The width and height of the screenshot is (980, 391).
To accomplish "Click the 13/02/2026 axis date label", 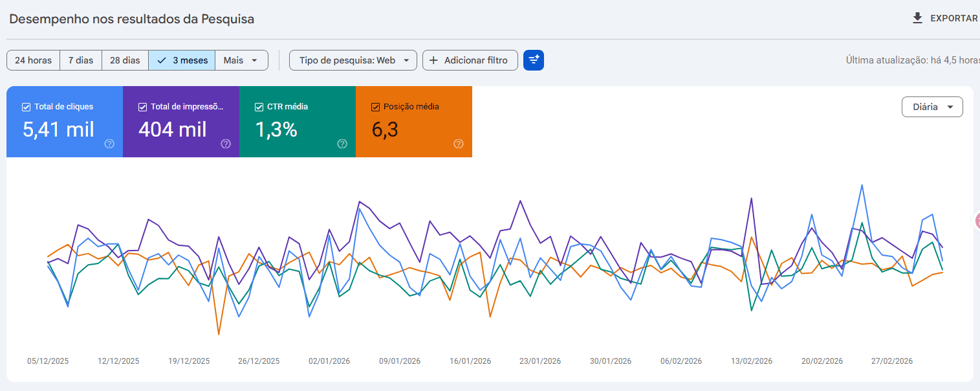I will click(x=752, y=361).
